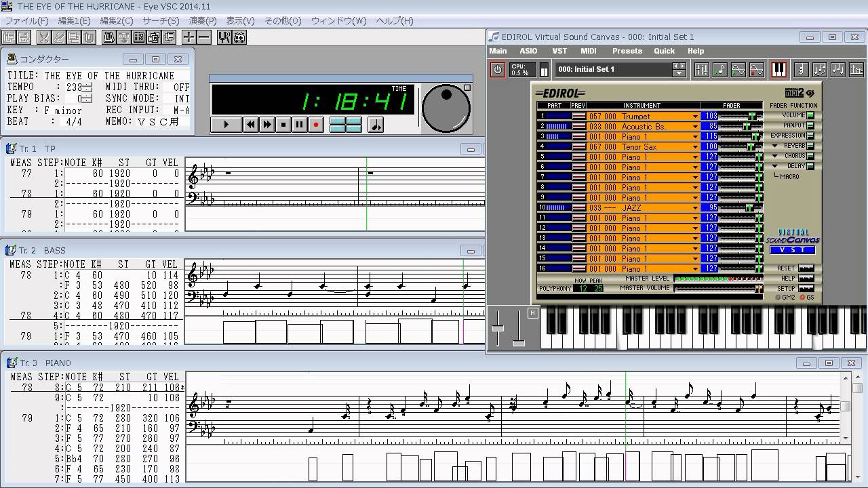Click the Quick menu in Sound Canvas

[x=664, y=51]
